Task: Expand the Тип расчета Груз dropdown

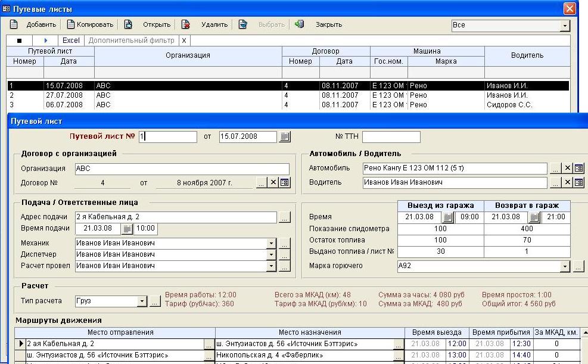Action: click(x=142, y=301)
